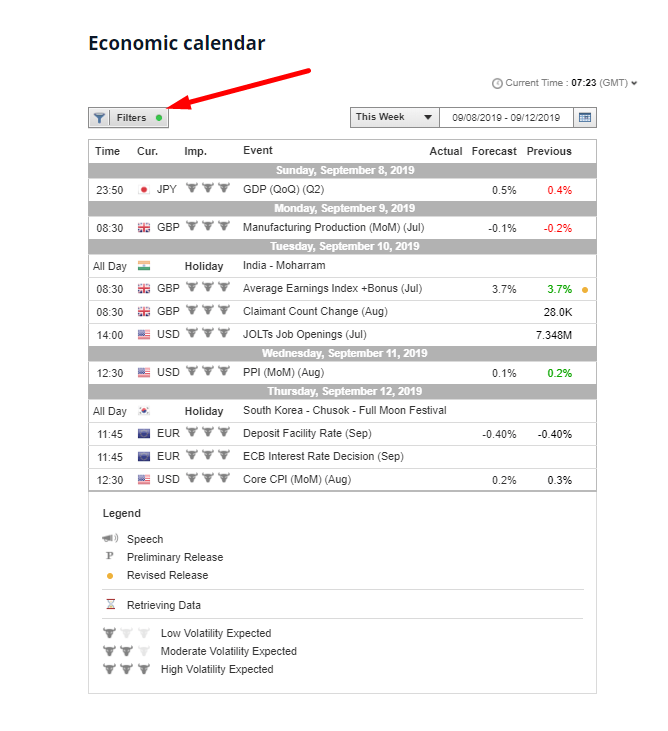This screenshot has width=668, height=731.
Task: Click the orange revised release dot
Action: (585, 290)
